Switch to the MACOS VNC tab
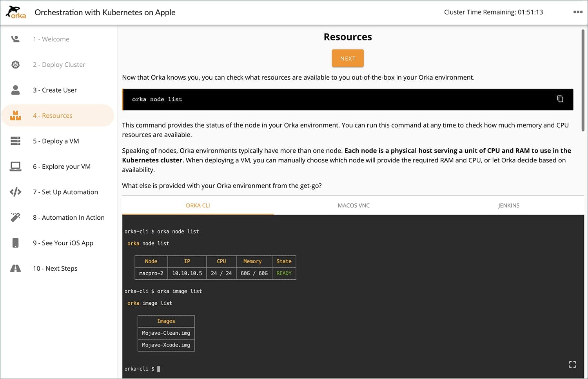The height and width of the screenshot is (379, 588). point(353,205)
